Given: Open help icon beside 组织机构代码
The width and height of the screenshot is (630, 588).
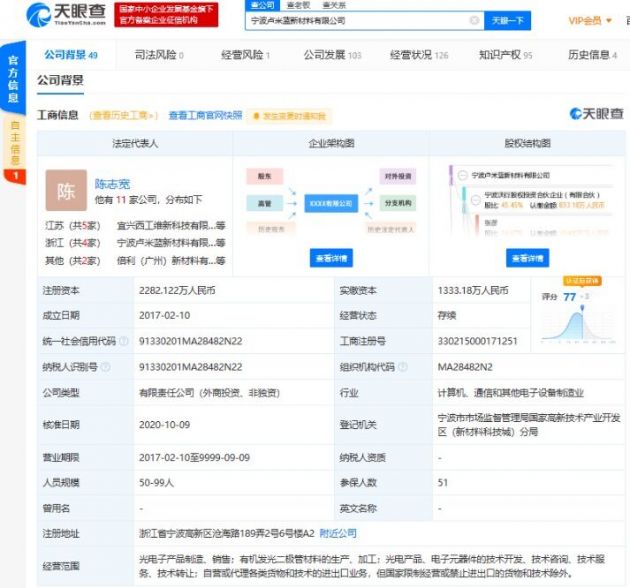Looking at the screenshot, I should coord(403,367).
